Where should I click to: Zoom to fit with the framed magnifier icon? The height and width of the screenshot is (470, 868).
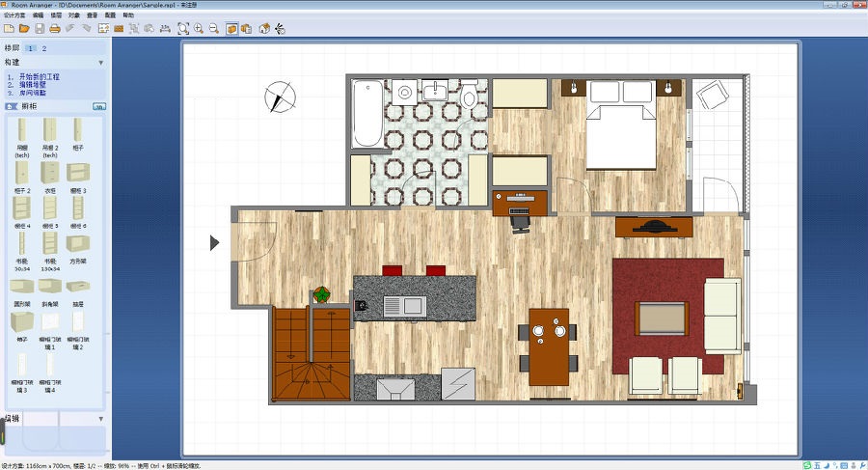pyautogui.click(x=183, y=28)
